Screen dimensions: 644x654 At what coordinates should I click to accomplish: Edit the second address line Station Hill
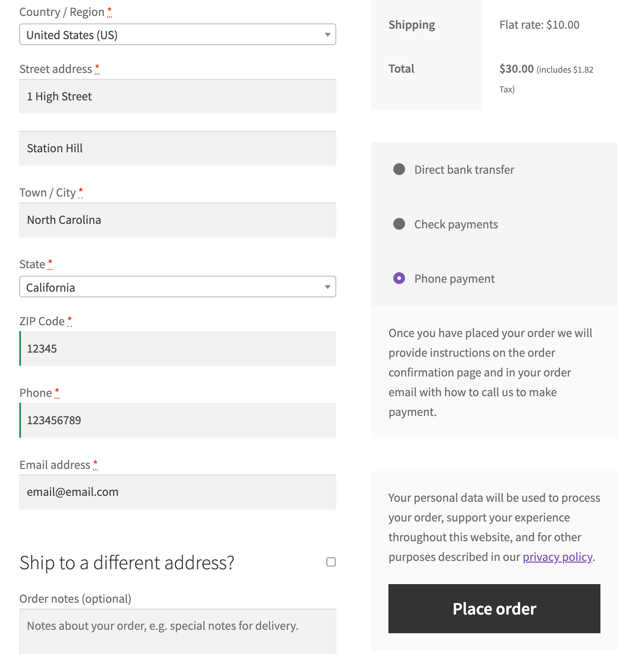[x=177, y=148]
